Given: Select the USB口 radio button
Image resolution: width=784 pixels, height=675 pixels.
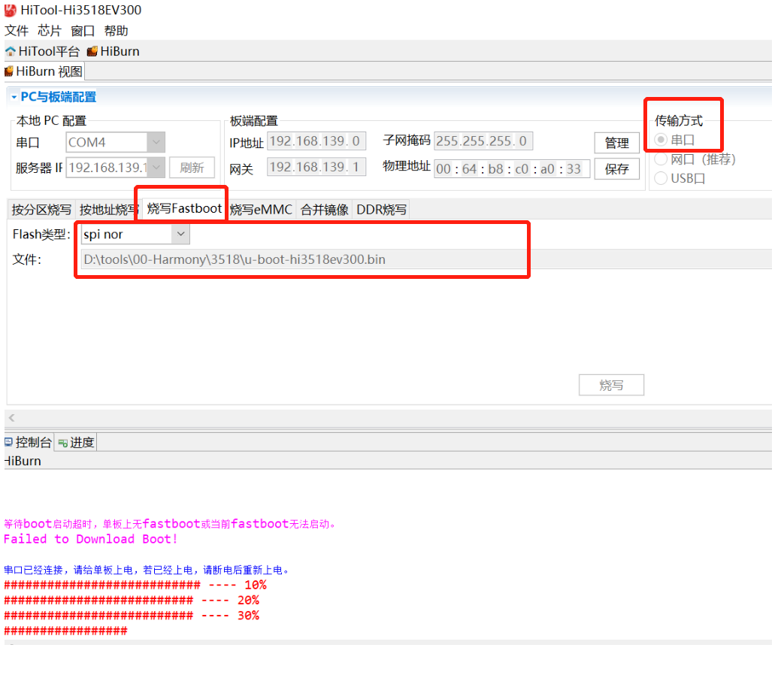Looking at the screenshot, I should point(661,178).
